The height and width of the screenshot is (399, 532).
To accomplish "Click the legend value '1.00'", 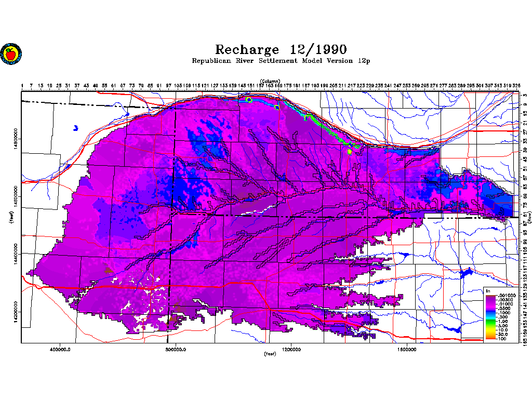I will pyautogui.click(x=503, y=321).
